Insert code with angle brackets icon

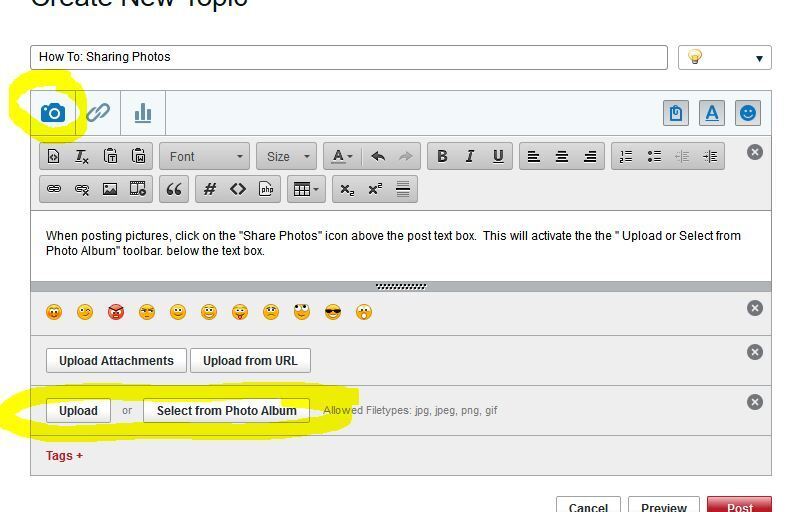coord(238,189)
